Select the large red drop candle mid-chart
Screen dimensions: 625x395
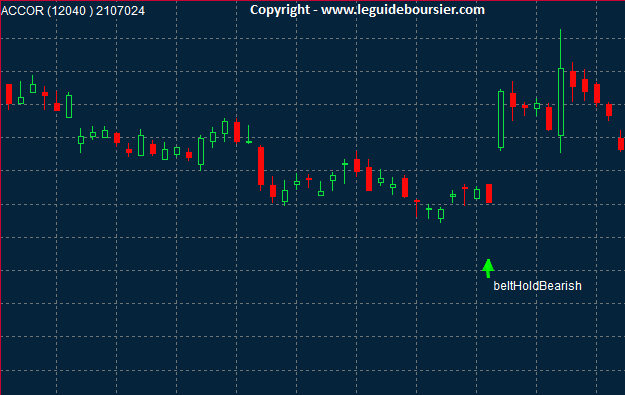click(x=261, y=166)
